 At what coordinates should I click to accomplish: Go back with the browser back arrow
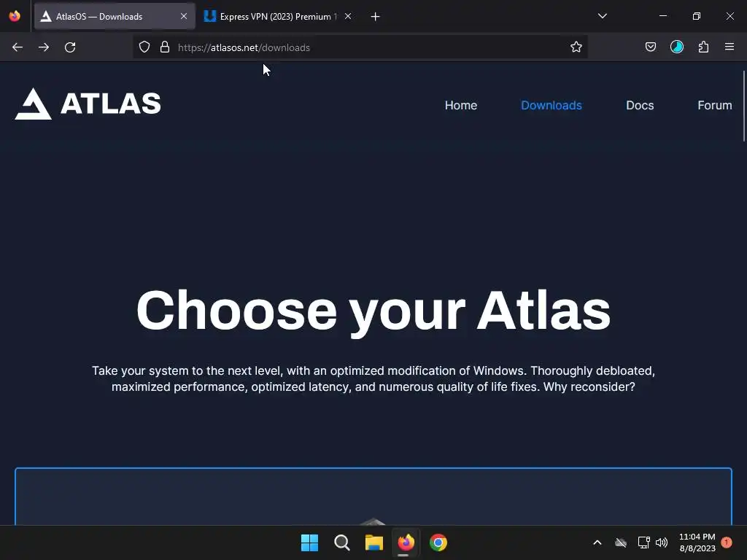pyautogui.click(x=18, y=47)
